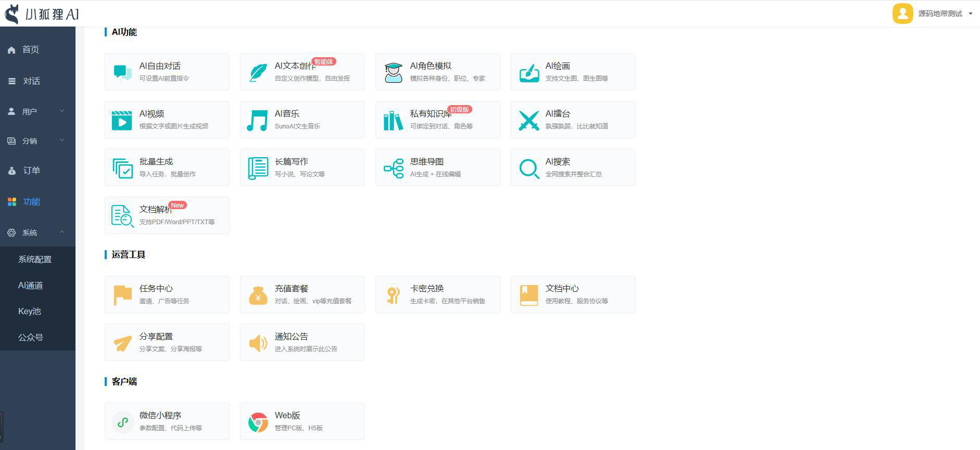Expand the 分销 sidebar menu
The width and height of the screenshot is (980, 450).
click(37, 140)
